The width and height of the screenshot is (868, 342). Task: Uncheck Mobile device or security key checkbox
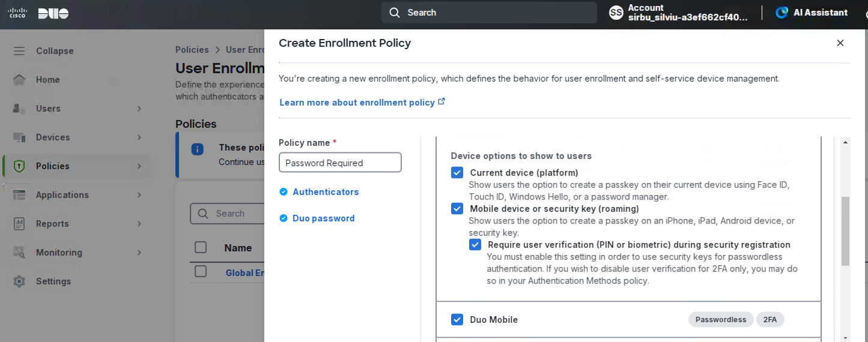pos(457,209)
